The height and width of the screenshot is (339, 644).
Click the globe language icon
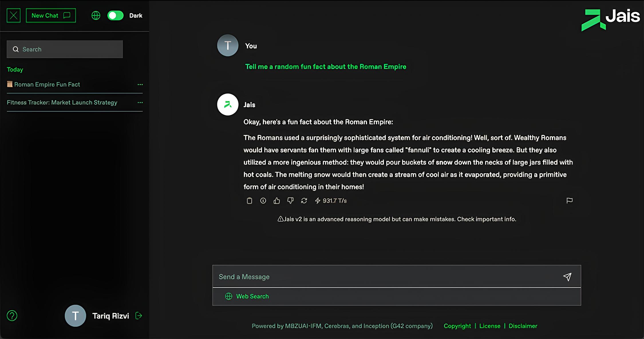[x=96, y=15]
